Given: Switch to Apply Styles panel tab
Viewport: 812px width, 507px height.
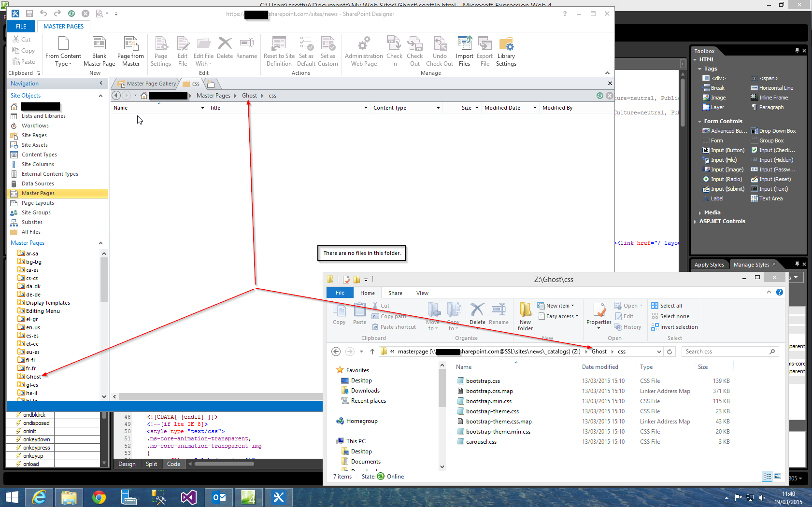Looking at the screenshot, I should pos(709,265).
